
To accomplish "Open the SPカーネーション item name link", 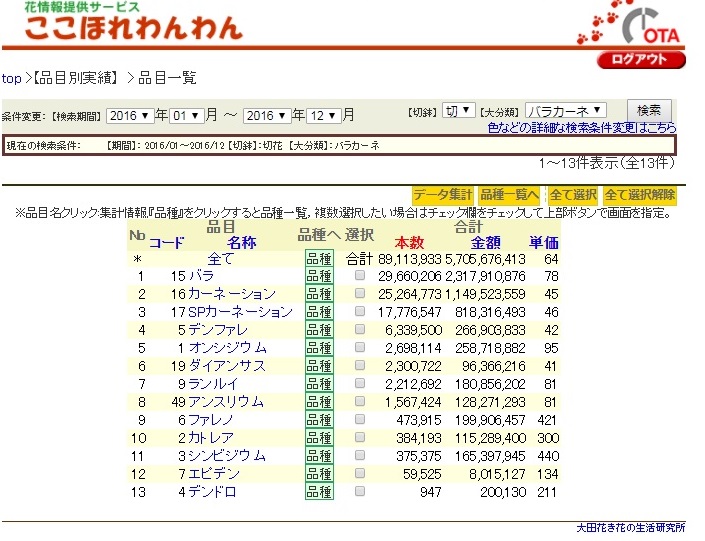I will [240, 312].
